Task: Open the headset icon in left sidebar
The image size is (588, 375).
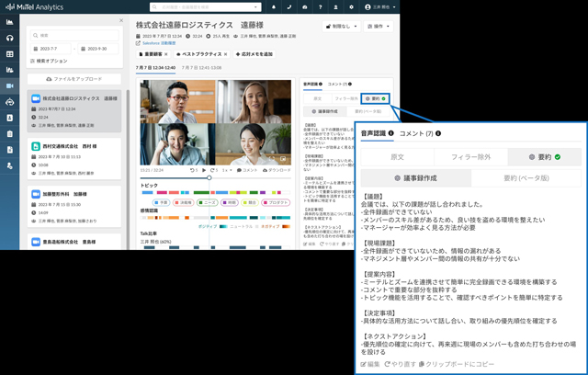Action: click(9, 39)
